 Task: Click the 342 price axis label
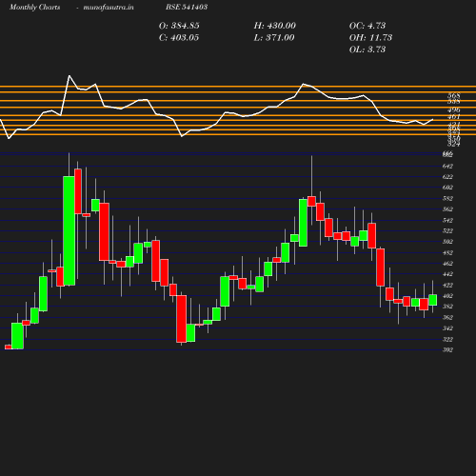pyautogui.click(x=447, y=328)
